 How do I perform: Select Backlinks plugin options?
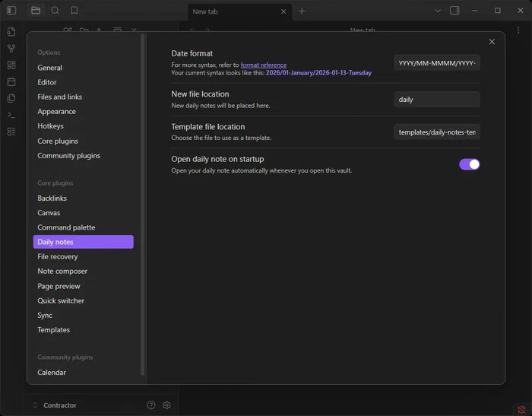[84, 198]
